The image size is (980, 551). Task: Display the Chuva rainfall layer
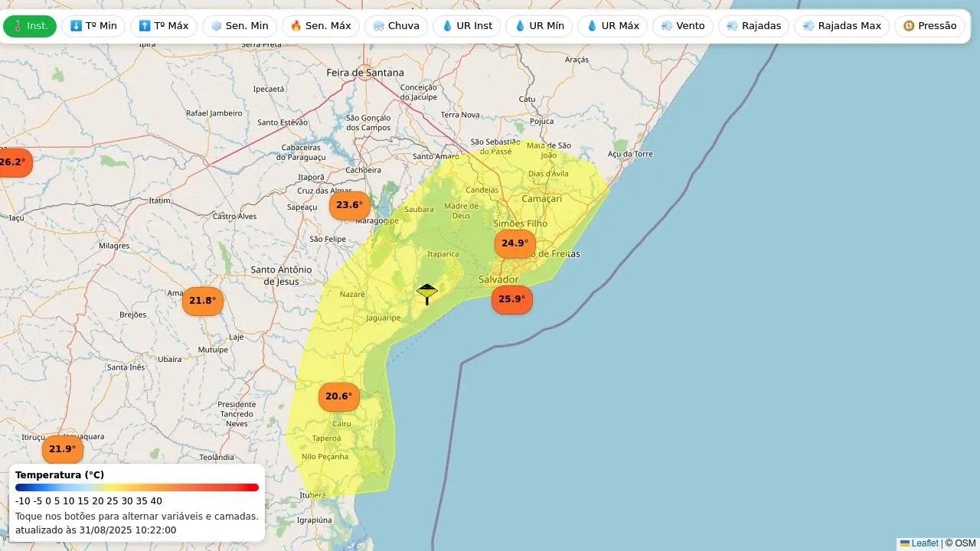click(395, 26)
